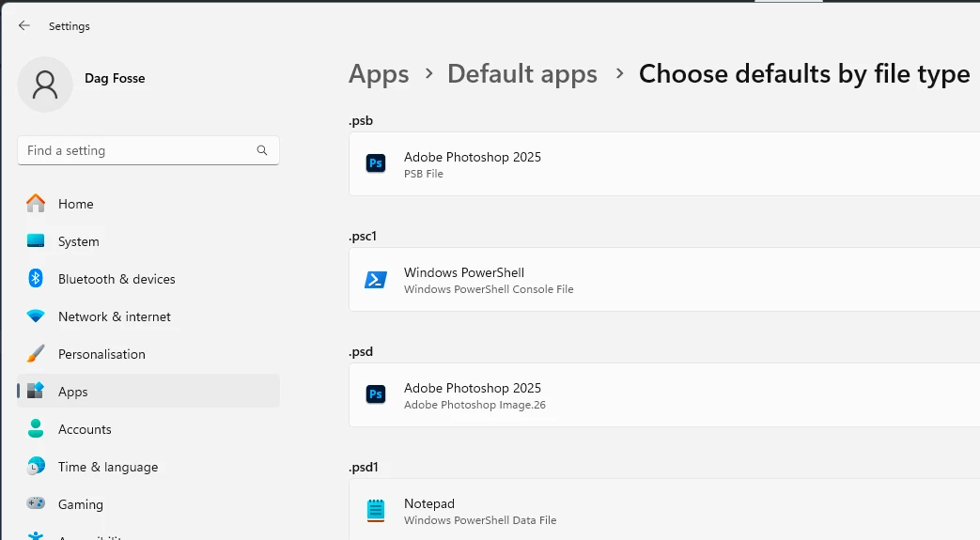Click the .psd1 file extension label

click(363, 468)
